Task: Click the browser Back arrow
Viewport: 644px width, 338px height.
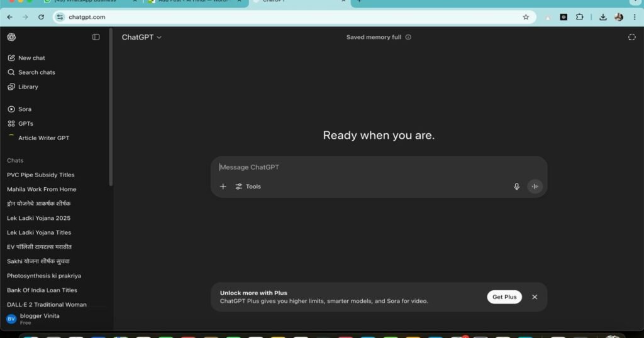Action: [10, 17]
